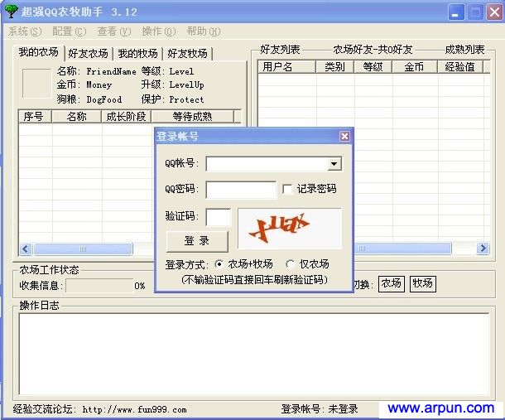Click the tree app icon in title bar
This screenshot has height=420, width=505.
coord(10,12)
